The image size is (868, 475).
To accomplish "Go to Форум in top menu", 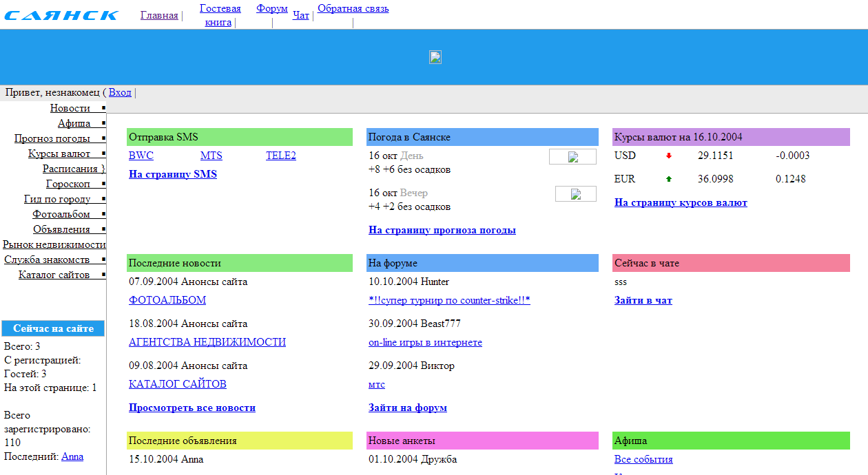I will [271, 9].
